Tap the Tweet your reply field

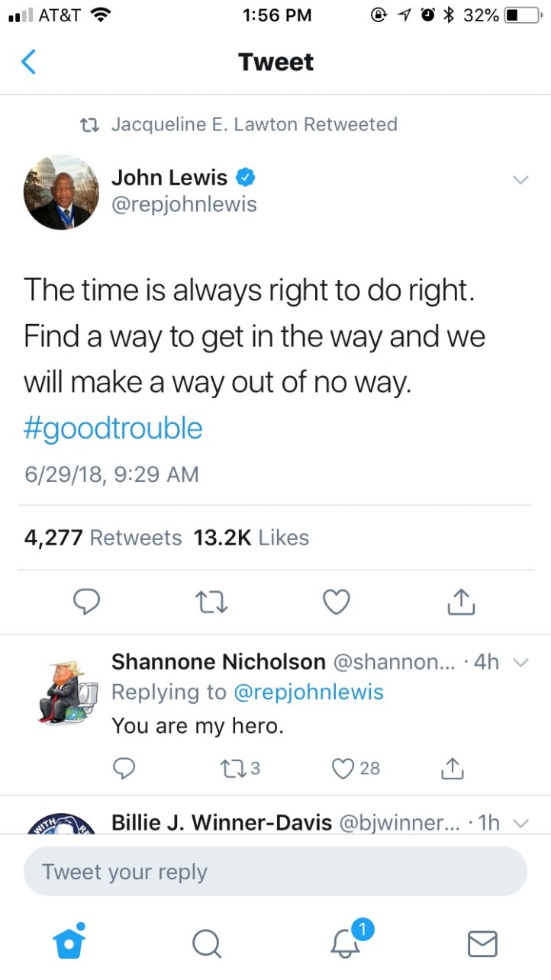tap(275, 872)
